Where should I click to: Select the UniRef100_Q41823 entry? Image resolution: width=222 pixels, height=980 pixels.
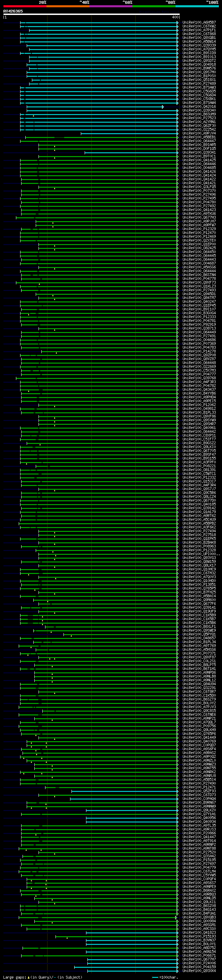pyautogui.click(x=199, y=932)
